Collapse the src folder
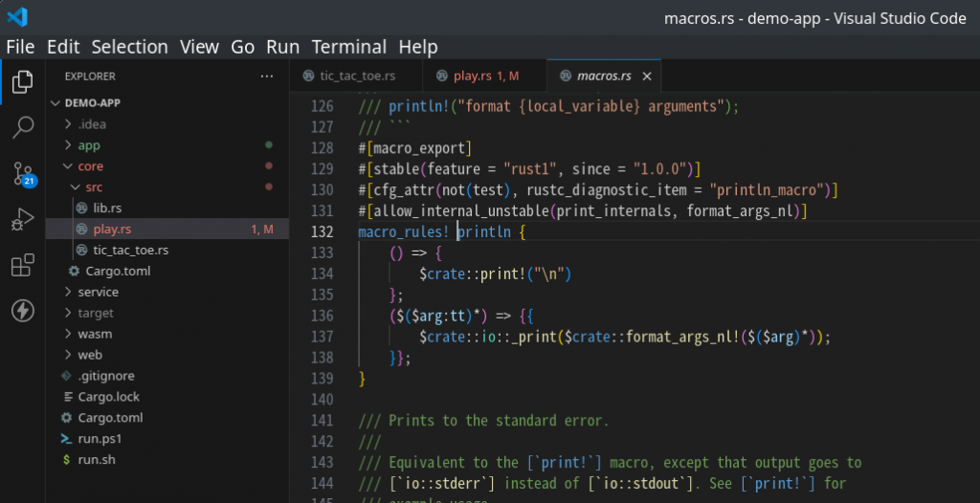 76,186
